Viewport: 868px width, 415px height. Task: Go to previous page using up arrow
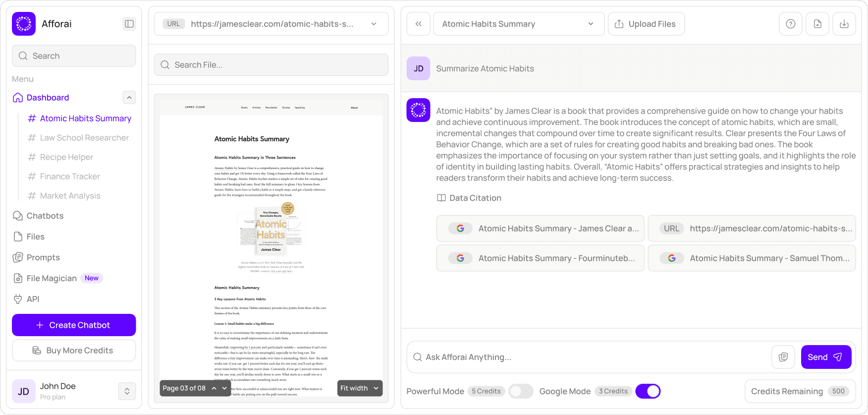pos(214,388)
